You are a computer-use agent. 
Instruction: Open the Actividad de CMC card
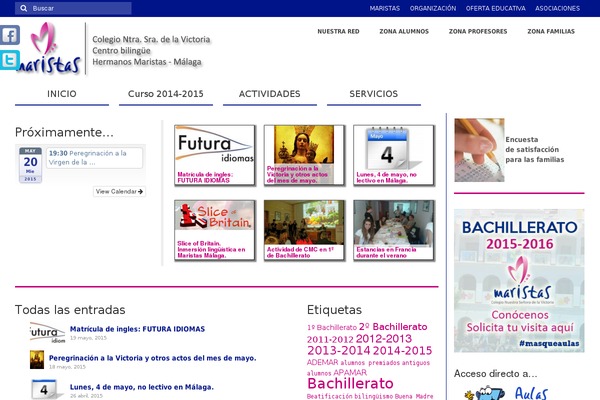pyautogui.click(x=304, y=230)
